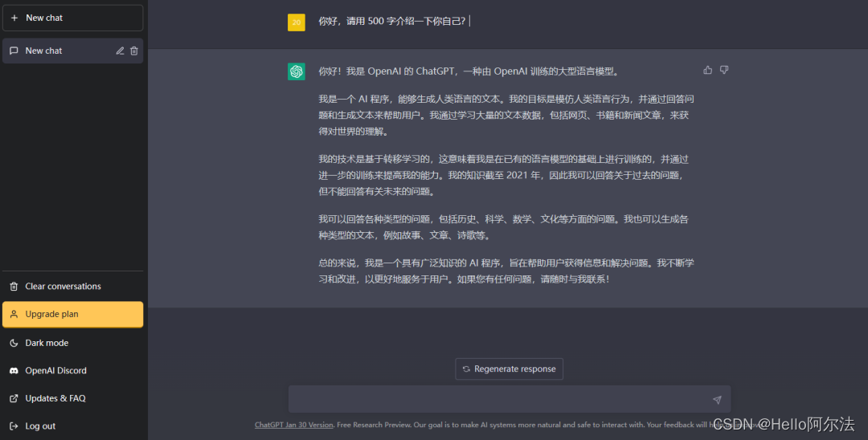Click the Regenerate response button
This screenshot has width=868, height=440.
click(509, 369)
